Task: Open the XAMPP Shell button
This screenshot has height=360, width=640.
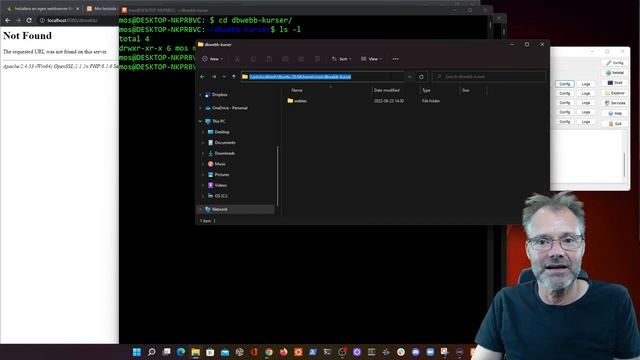Action: [615, 83]
